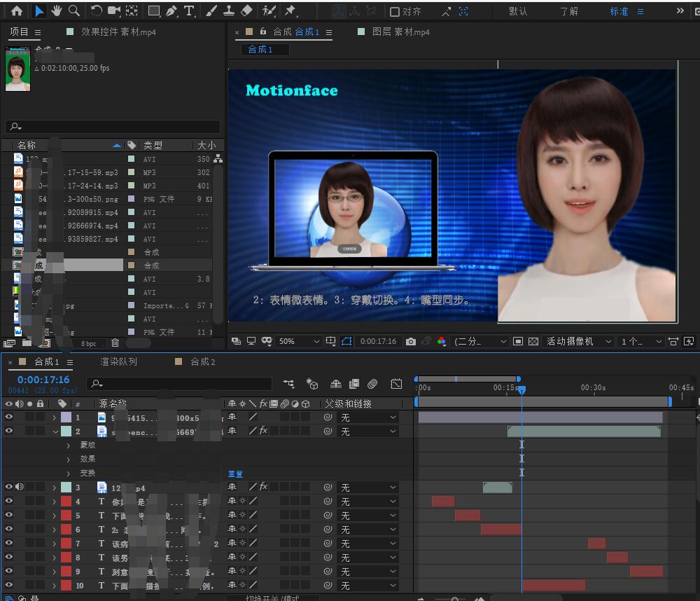This screenshot has height=601, width=700.
Task: Open the 效果控件 素材.mp4 tab
Action: pyautogui.click(x=118, y=32)
